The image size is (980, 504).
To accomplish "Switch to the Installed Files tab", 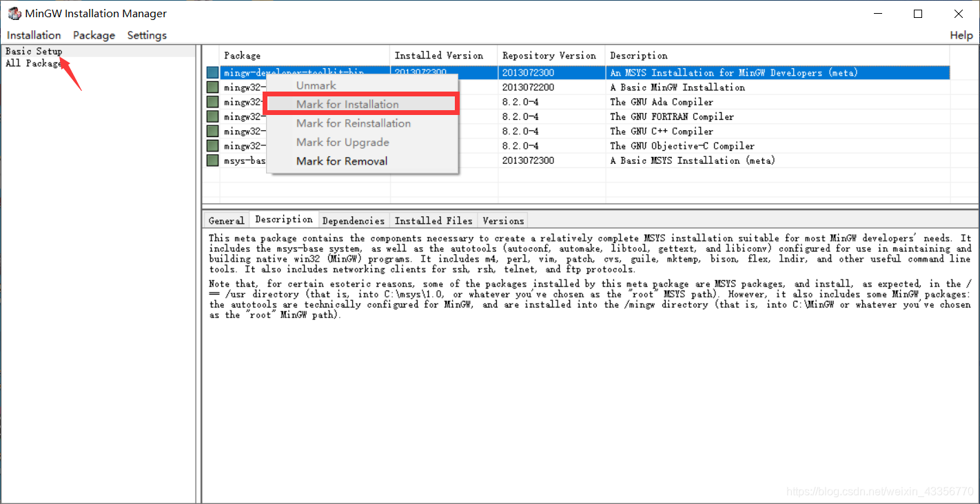I will pyautogui.click(x=433, y=221).
